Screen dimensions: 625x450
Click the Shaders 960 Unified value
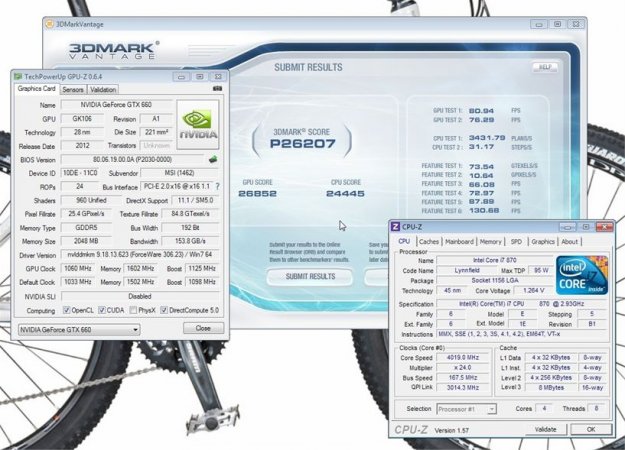(91, 200)
